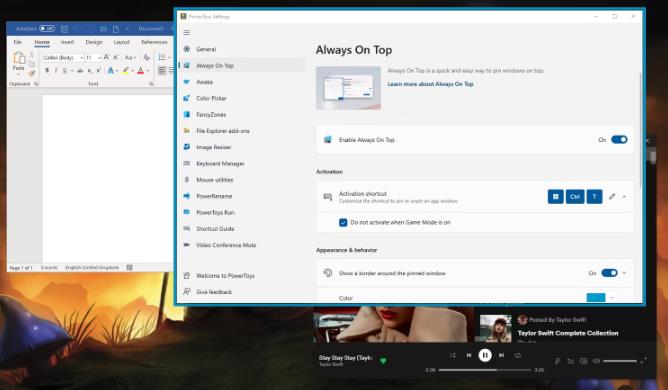This screenshot has height=390, width=668.
Task: Collapse the border settings expander chevron
Action: [x=624, y=273]
